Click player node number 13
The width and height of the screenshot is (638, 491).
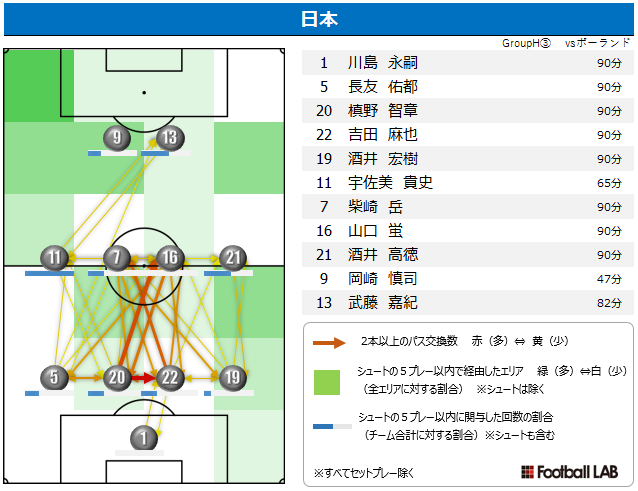(x=170, y=137)
